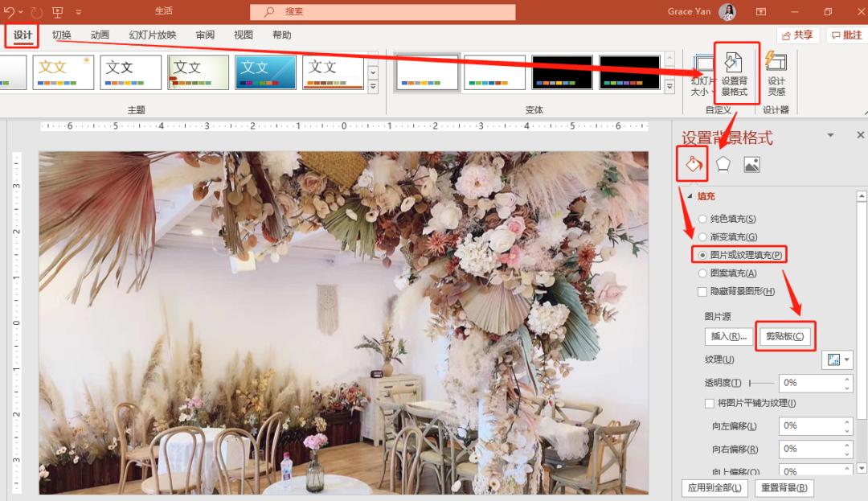Image resolution: width=868 pixels, height=501 pixels.
Task: Start slideshow from beginning icon in the title bar
Action: 58,12
